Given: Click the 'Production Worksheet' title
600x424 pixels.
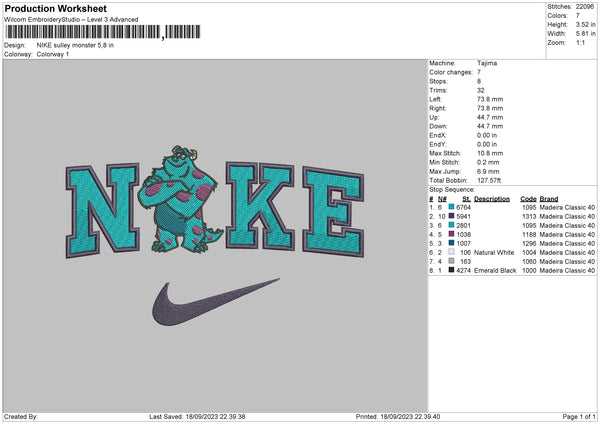Looking at the screenshot, I should pos(55,8).
